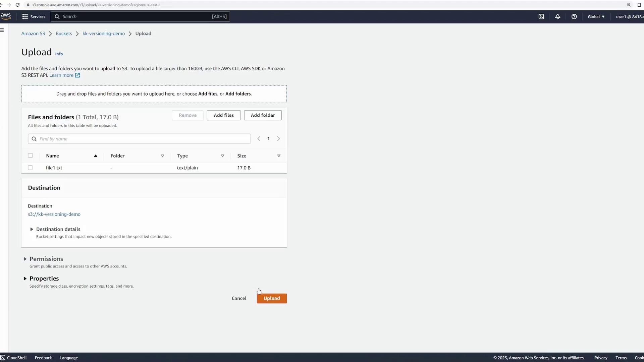
Task: Go to next page of files table
Action: pos(278,139)
